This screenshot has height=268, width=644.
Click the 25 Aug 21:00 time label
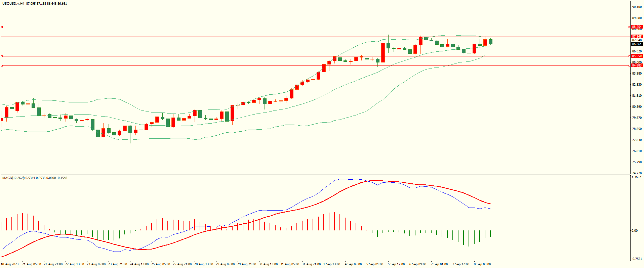tap(182, 264)
